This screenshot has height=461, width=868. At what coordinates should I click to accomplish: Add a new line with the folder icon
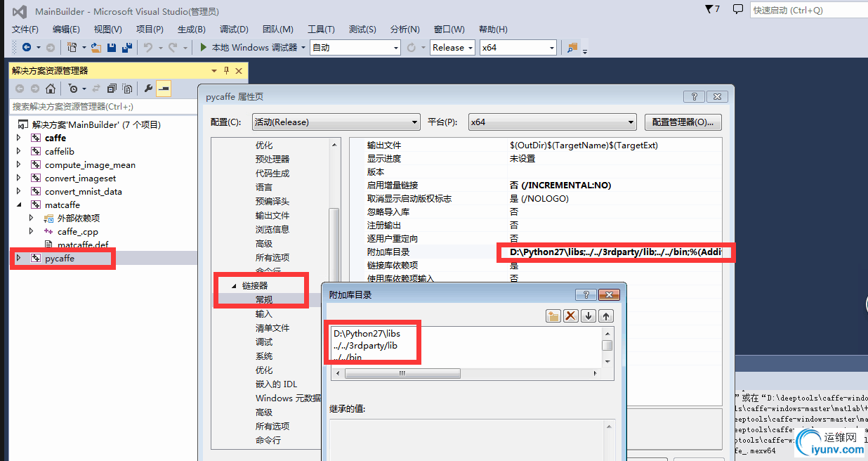pos(553,316)
